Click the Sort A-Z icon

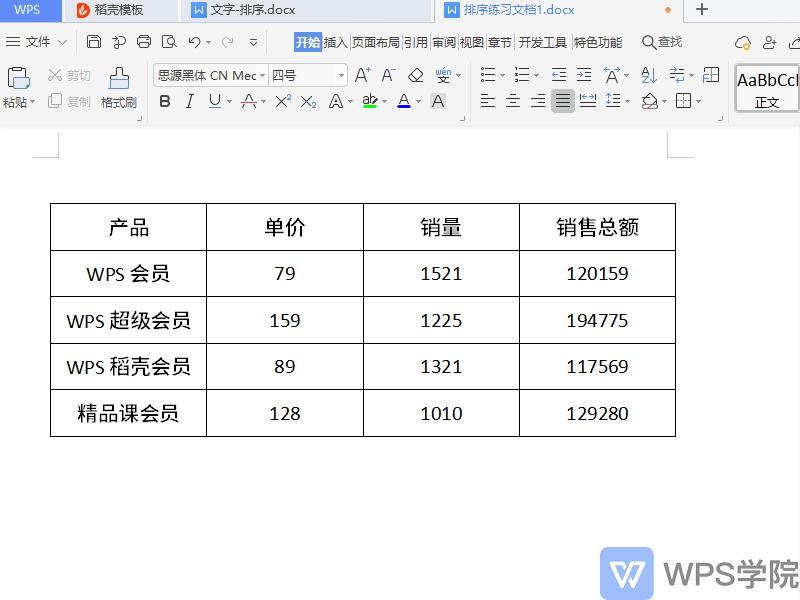pos(649,76)
